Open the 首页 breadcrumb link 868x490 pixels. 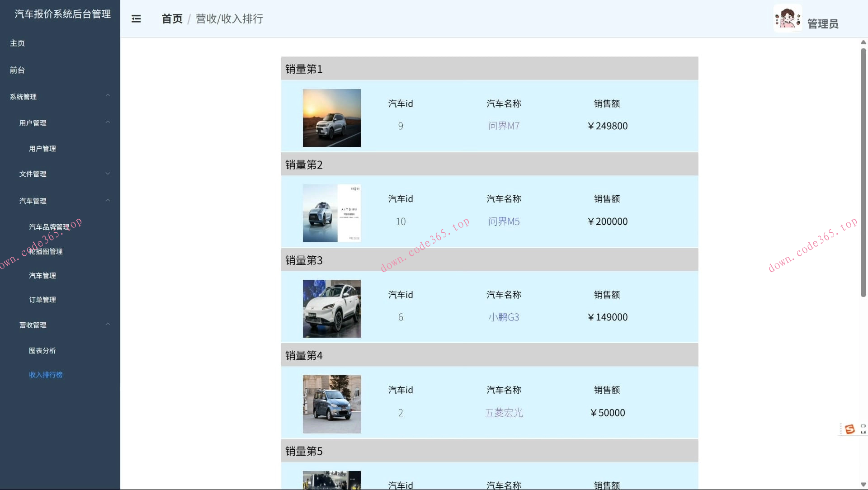coord(172,19)
